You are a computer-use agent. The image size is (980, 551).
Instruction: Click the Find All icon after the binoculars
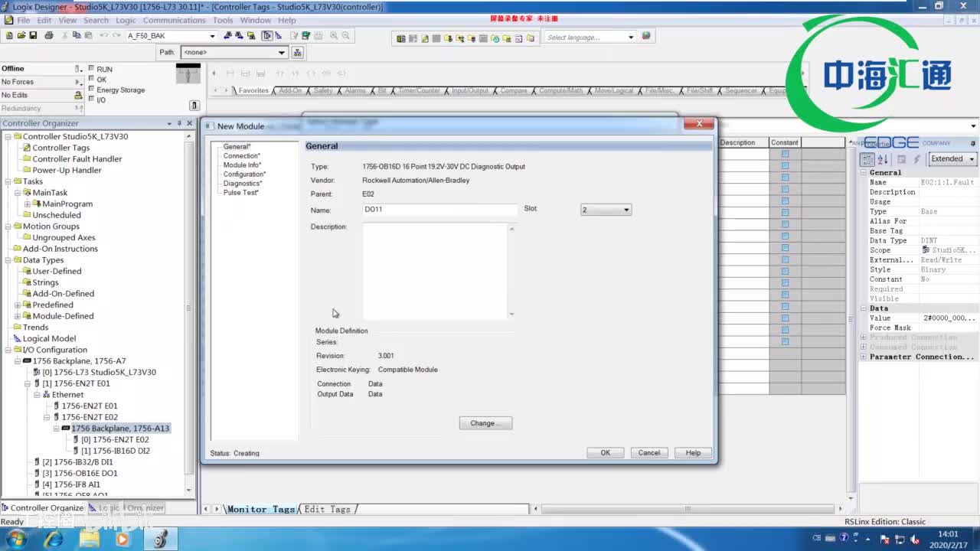click(x=251, y=35)
